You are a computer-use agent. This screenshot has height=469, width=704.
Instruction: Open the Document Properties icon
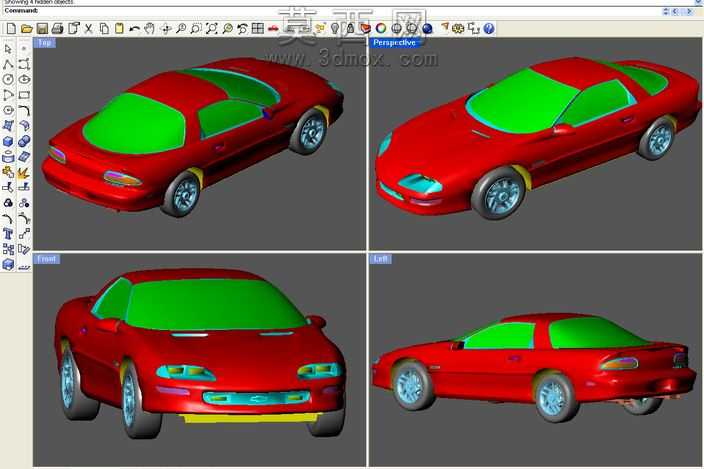[x=73, y=29]
